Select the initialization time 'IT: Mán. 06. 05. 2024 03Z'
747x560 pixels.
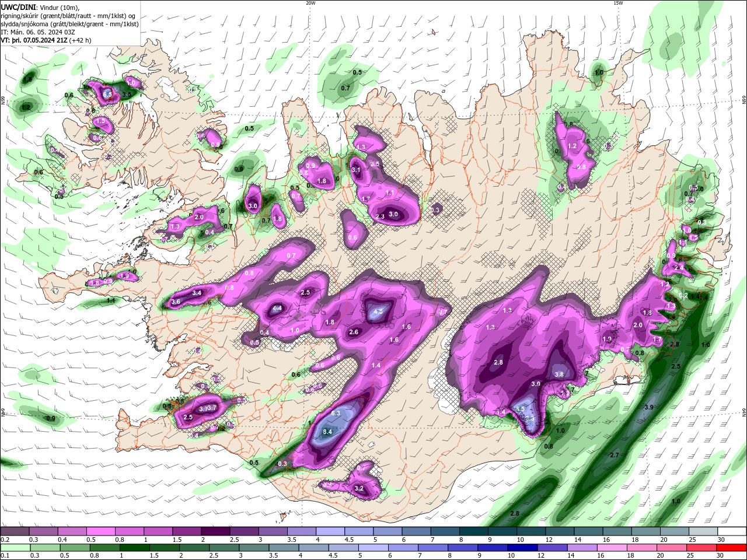[x=39, y=32]
